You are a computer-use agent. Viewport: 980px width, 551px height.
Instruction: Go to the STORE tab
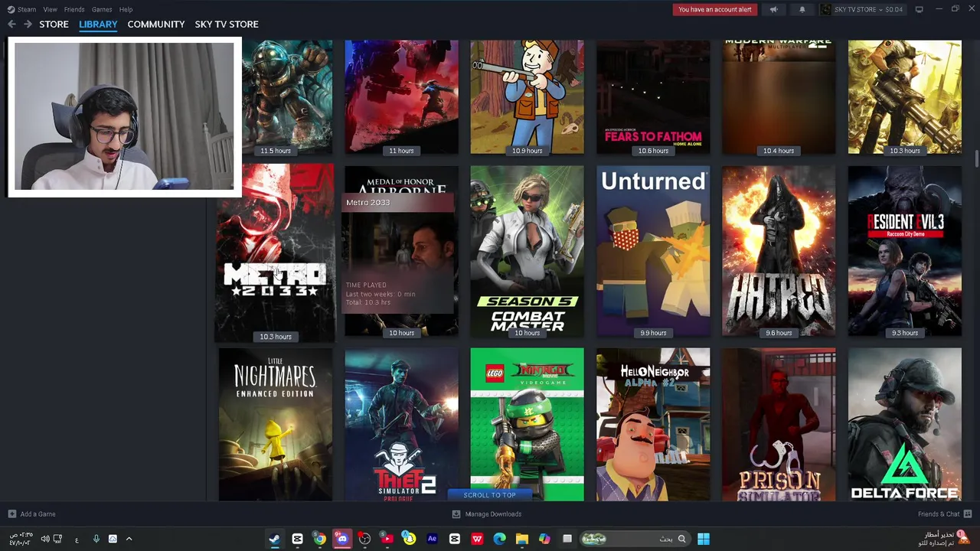pos(54,24)
